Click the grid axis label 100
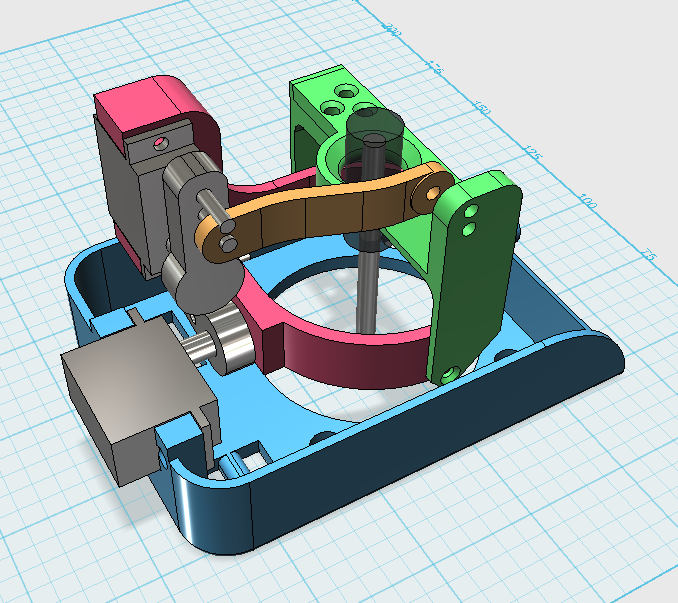 point(588,200)
